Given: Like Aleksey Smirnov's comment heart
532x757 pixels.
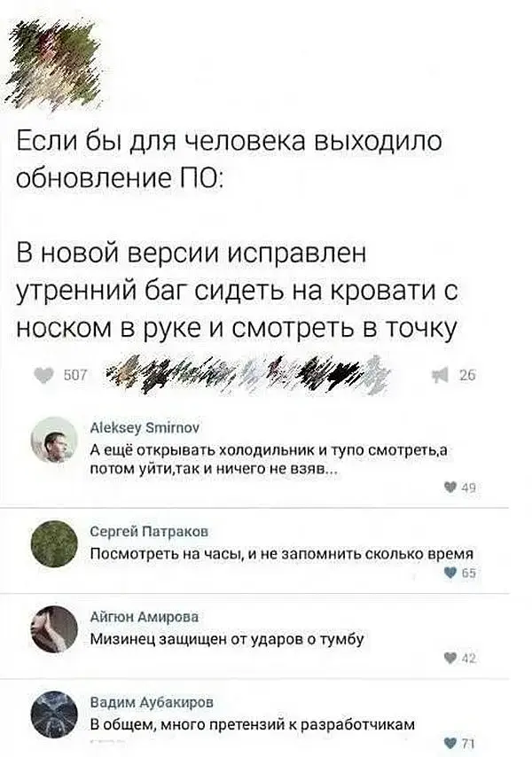Looking at the screenshot, I should coord(451,488).
